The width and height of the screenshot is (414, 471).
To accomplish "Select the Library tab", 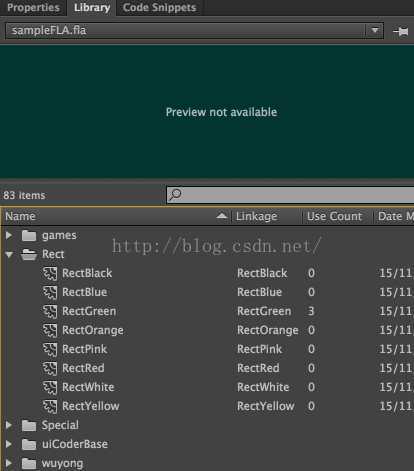I will [x=92, y=7].
